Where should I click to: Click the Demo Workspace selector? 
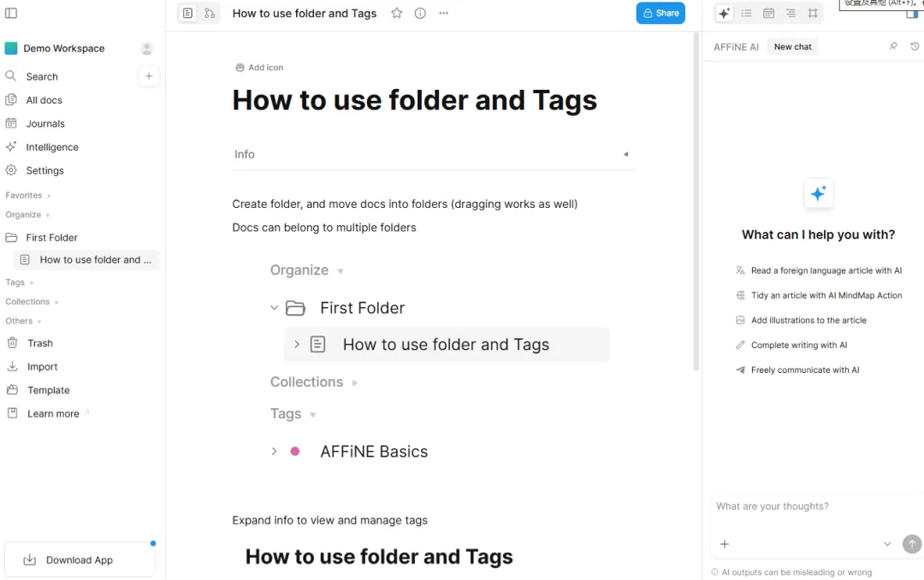point(63,48)
